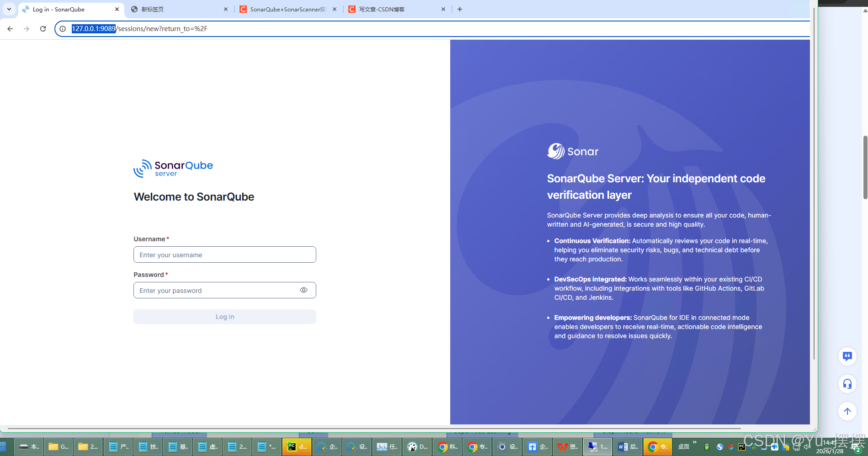This screenshot has width=868, height=456.
Task: Expand the 桌面 toolbar chevron
Action: pos(695,442)
